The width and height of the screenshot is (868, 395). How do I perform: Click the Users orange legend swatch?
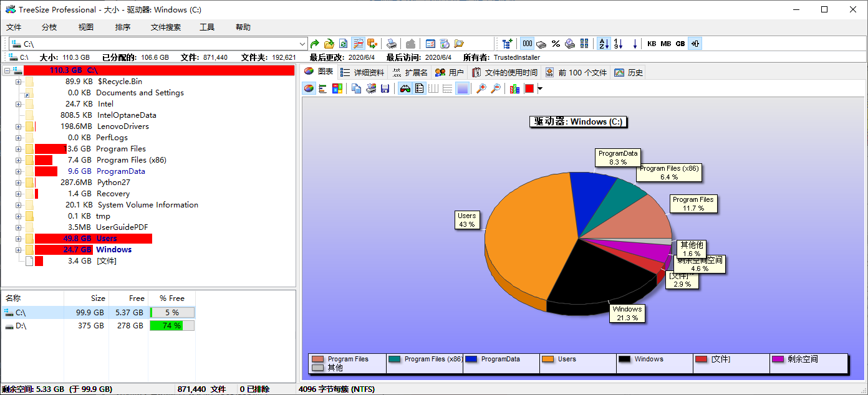pos(548,359)
